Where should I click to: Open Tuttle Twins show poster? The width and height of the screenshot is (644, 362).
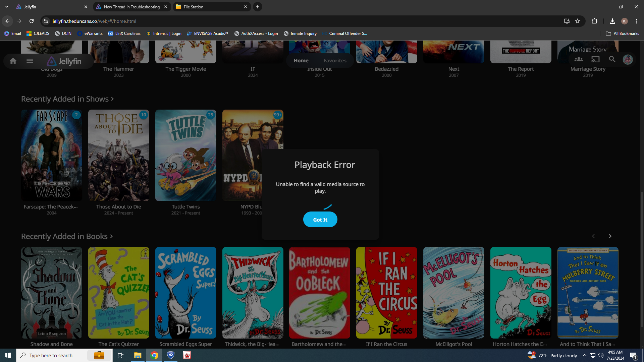185,155
